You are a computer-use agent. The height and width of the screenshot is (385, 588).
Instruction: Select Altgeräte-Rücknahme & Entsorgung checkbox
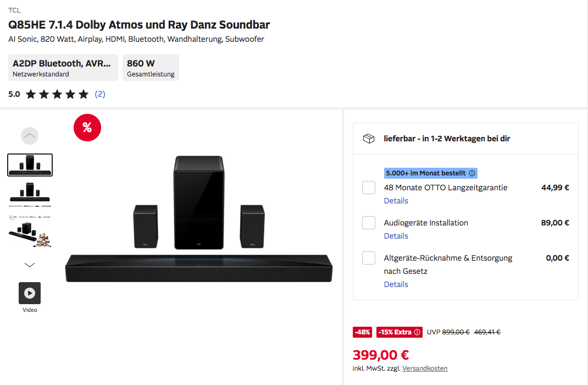pos(369,258)
